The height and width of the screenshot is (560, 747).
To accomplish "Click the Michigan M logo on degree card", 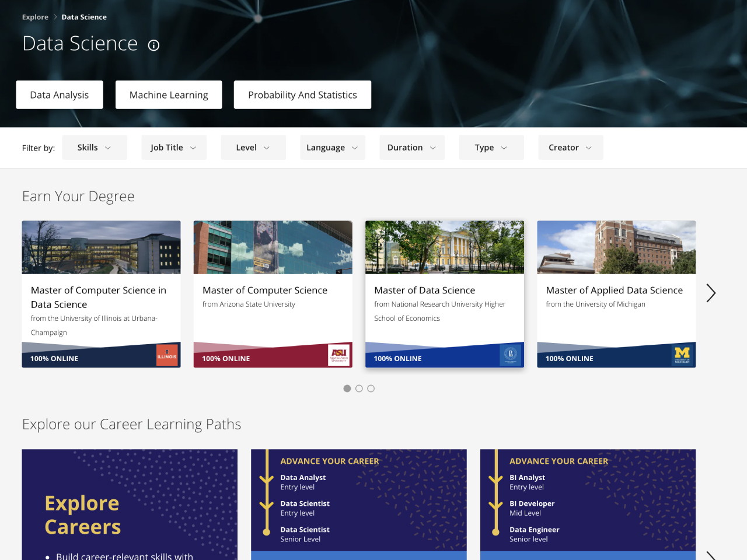I will (x=682, y=355).
